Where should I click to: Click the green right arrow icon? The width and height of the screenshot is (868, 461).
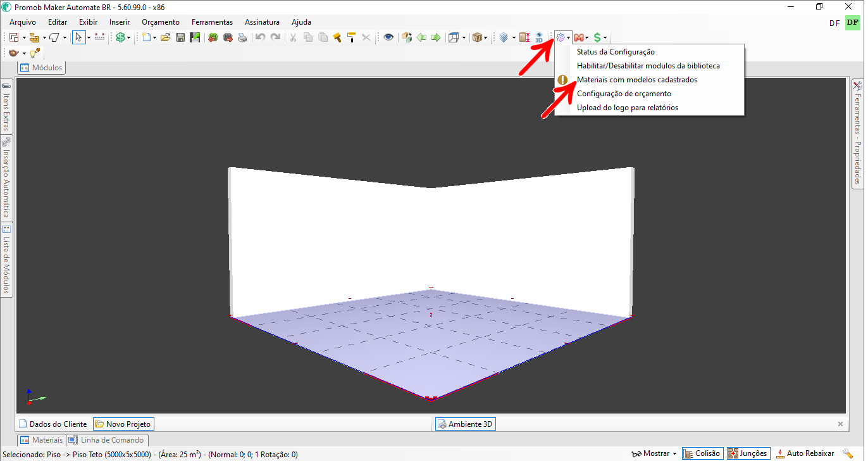(x=436, y=37)
